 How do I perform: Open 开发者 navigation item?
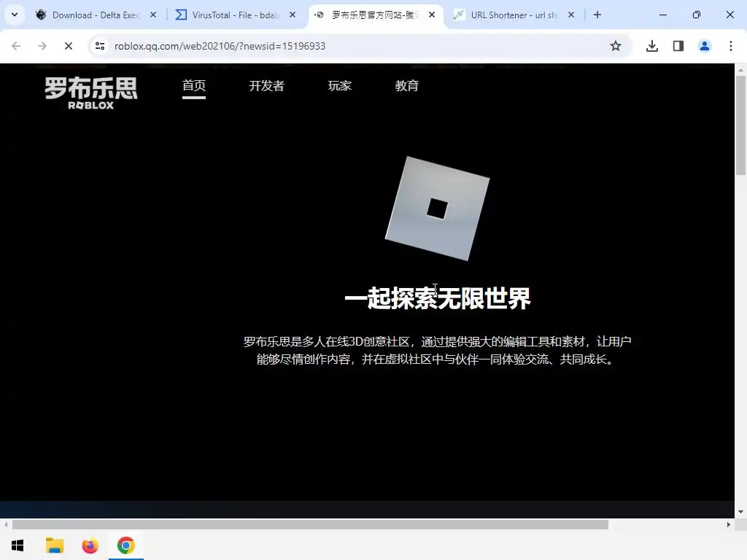point(267,86)
